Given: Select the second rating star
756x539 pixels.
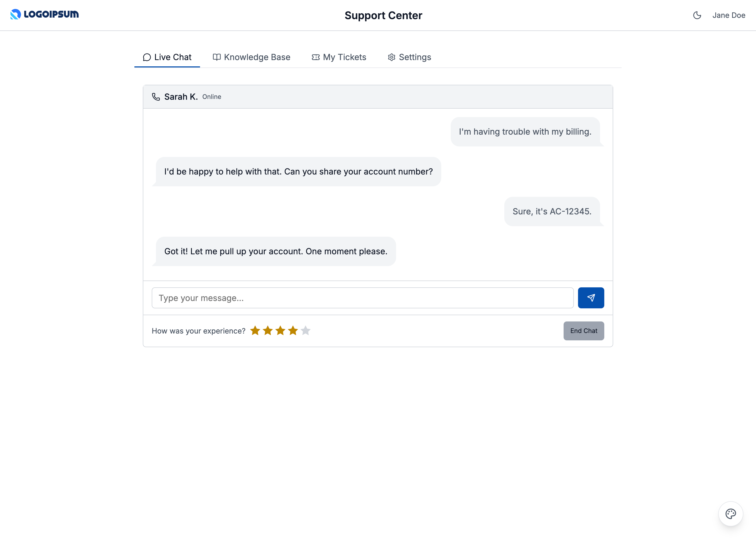Looking at the screenshot, I should [x=267, y=331].
